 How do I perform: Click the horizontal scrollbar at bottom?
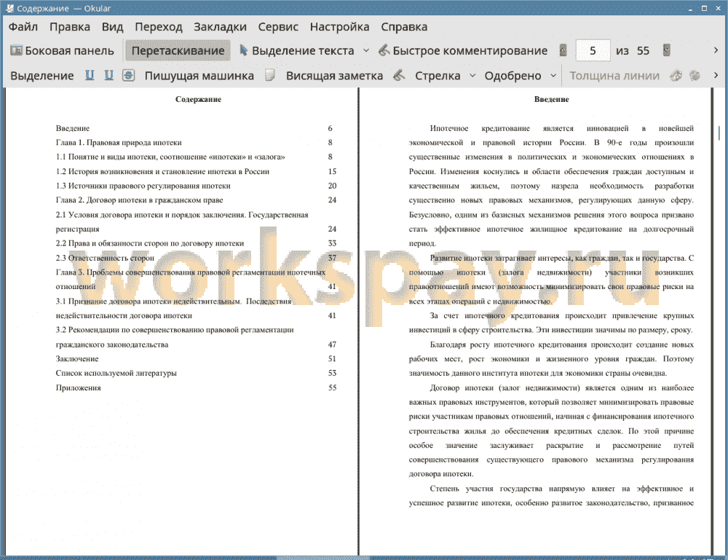point(323,557)
